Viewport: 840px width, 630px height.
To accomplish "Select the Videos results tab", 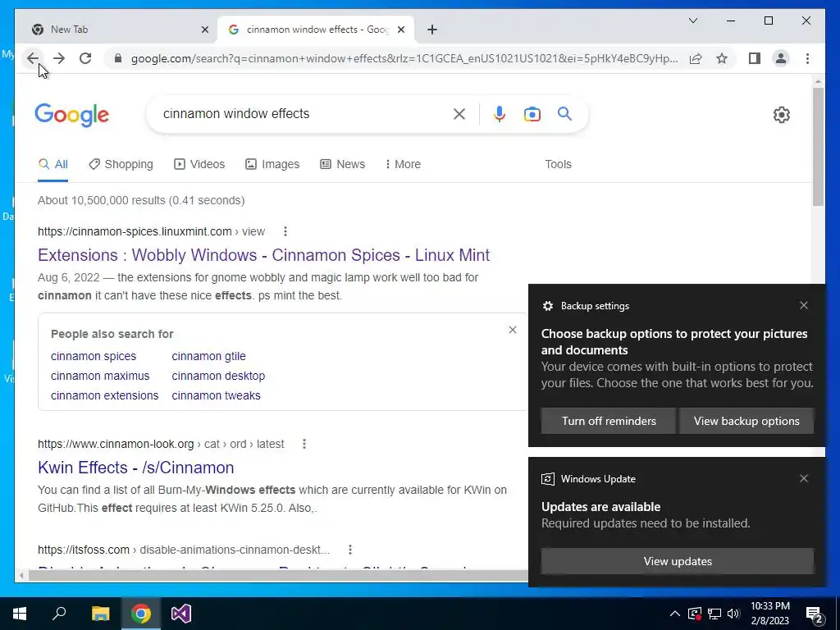I will coord(199,164).
